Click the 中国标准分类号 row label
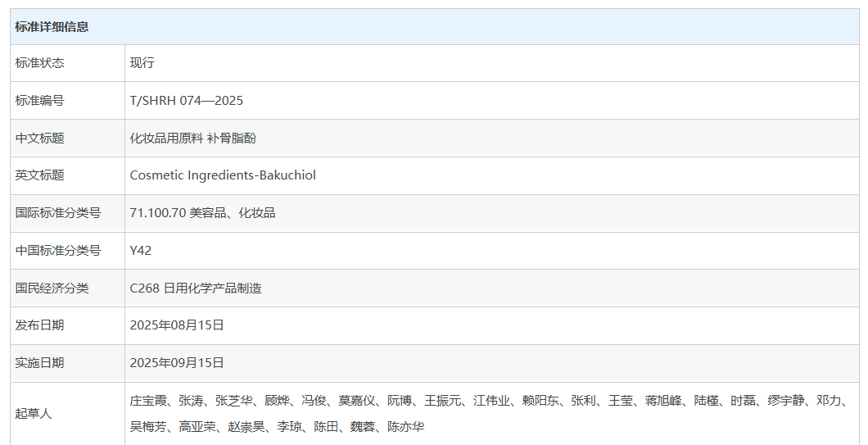 57,251
